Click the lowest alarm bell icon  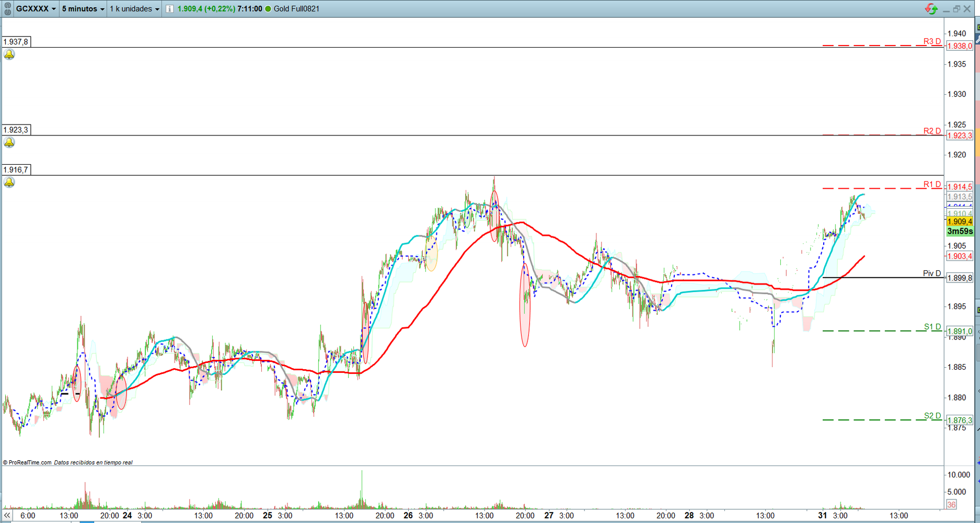click(9, 181)
